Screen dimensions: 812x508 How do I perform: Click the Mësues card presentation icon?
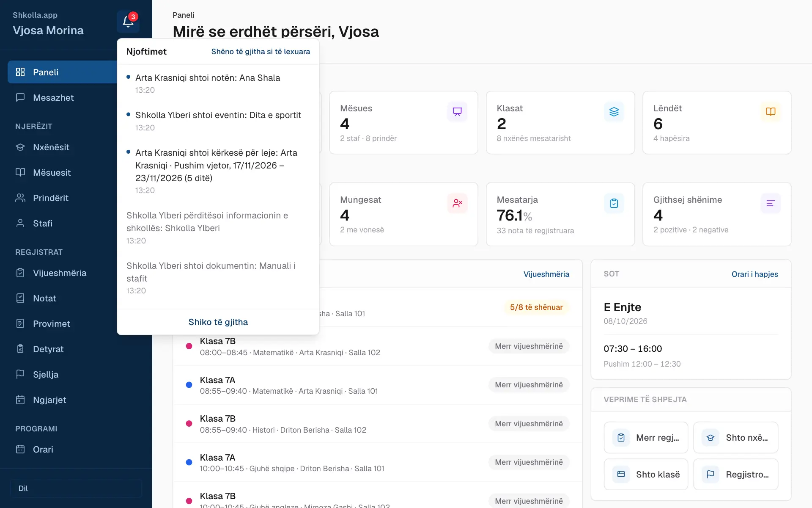[457, 112]
